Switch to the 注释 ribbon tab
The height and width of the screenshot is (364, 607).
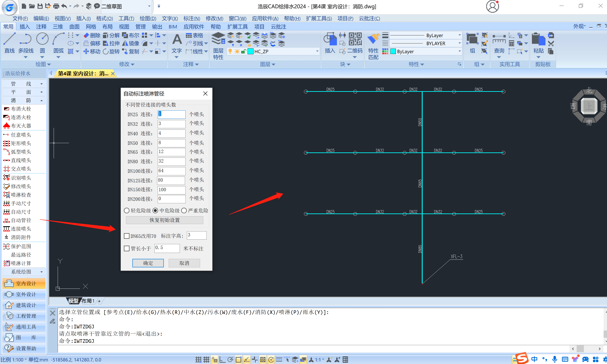coord(41,26)
